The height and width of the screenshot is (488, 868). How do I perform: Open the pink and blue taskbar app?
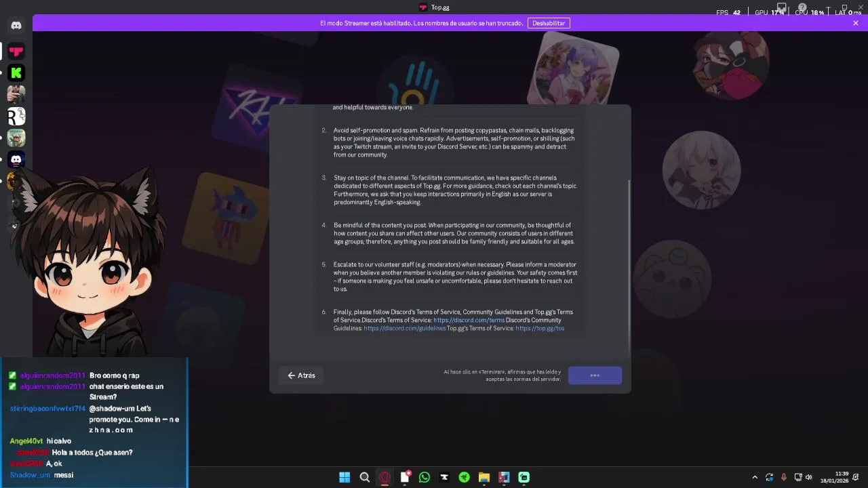(504, 477)
